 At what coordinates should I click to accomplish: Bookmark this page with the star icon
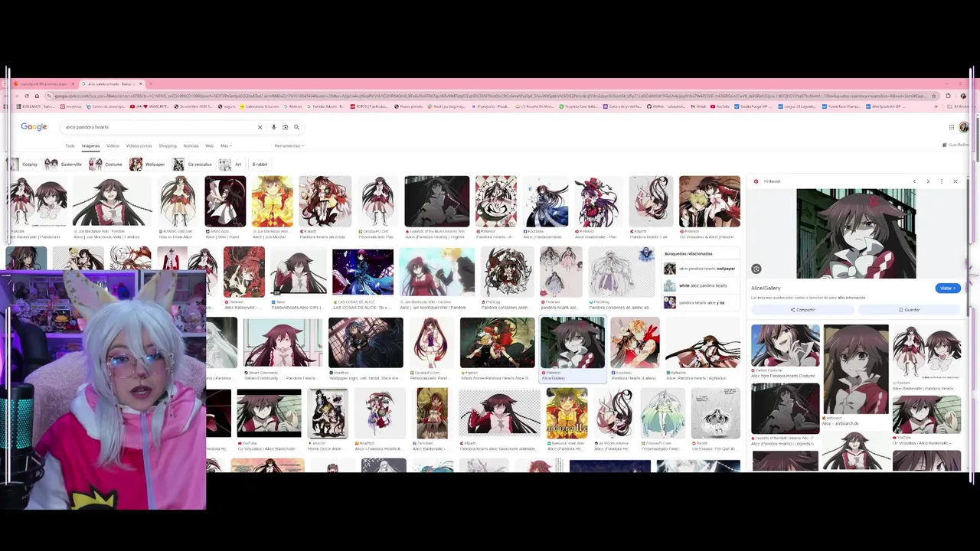[933, 96]
